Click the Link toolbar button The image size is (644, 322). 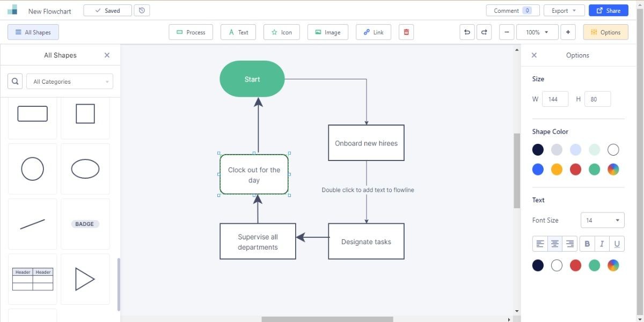[x=374, y=32]
